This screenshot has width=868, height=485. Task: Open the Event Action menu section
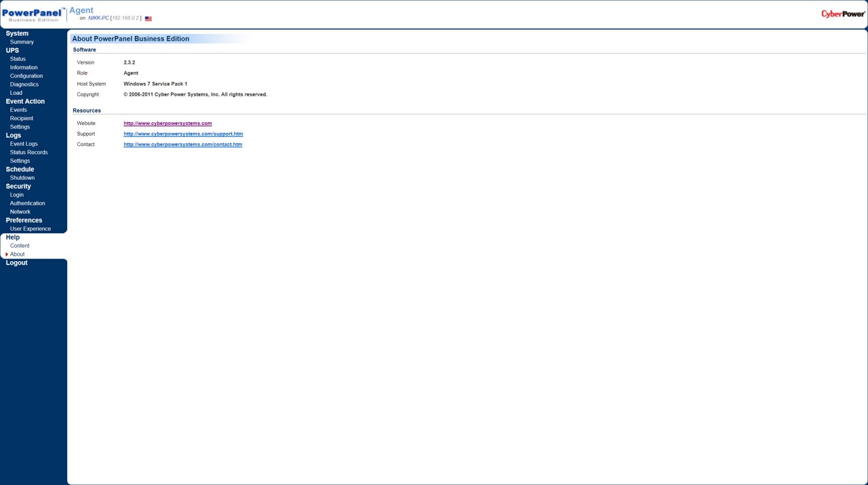(25, 101)
